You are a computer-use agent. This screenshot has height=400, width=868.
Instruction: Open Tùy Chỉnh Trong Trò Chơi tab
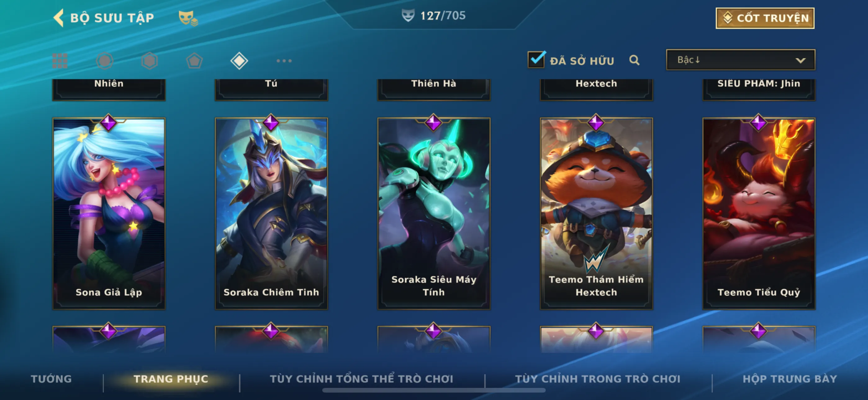point(597,379)
